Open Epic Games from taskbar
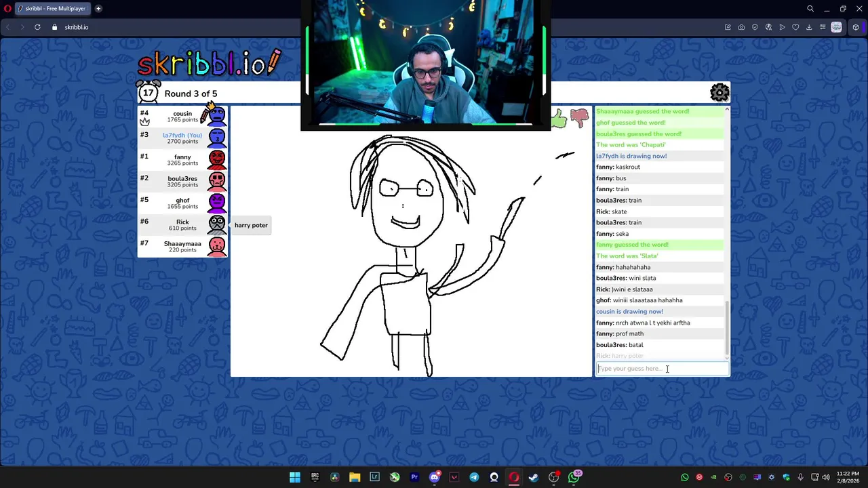This screenshot has width=868, height=488. pos(315,477)
